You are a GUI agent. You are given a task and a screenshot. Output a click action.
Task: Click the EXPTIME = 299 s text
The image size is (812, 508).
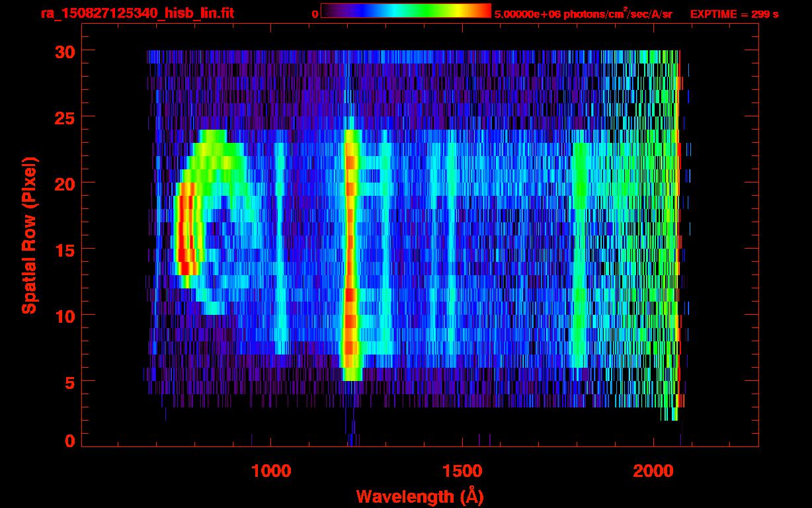(x=734, y=14)
